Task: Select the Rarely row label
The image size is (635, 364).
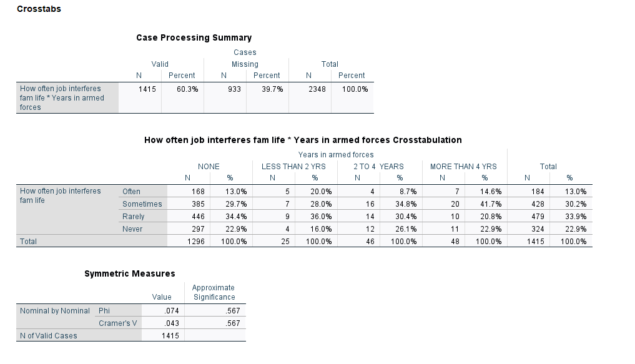Action: coord(134,217)
